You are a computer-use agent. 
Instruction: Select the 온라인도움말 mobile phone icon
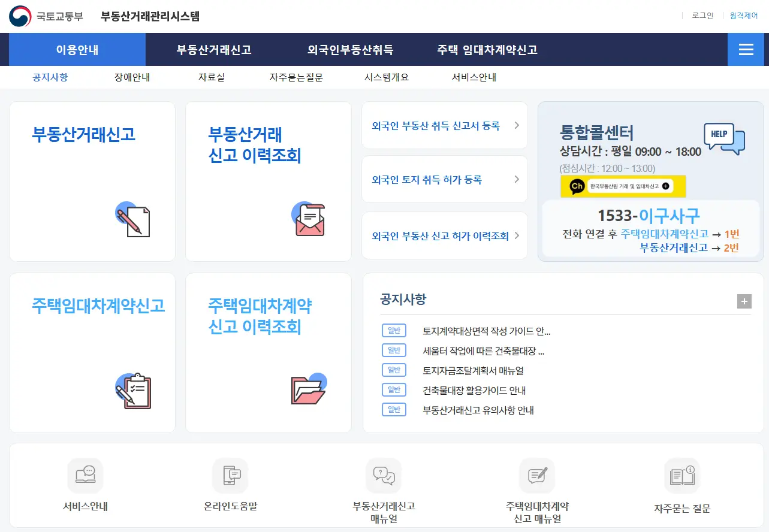pos(230,475)
